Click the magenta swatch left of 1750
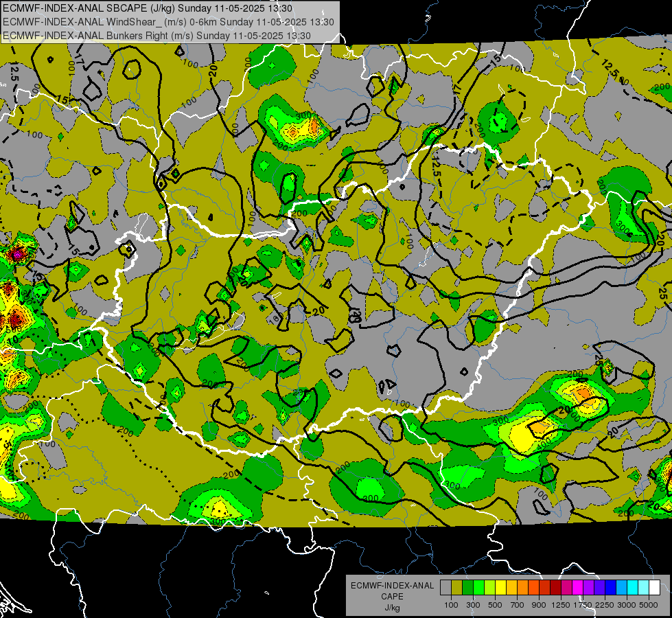Image resolution: width=672 pixels, height=618 pixels. click(x=578, y=588)
